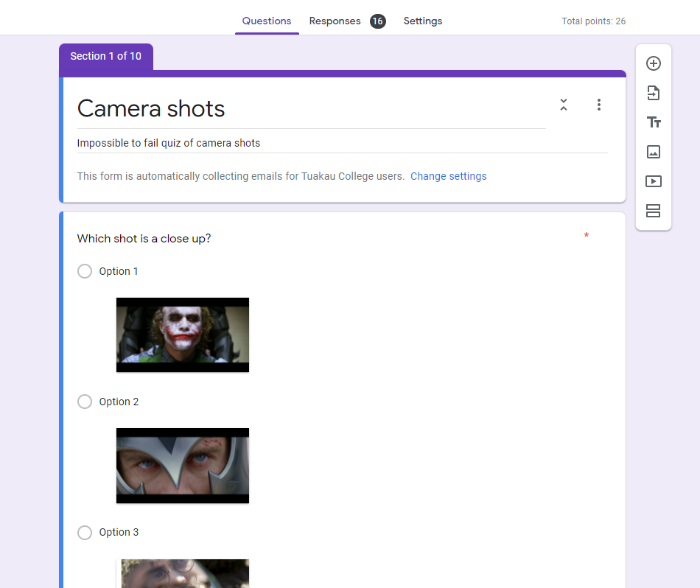Viewport: 700px width, 588px height.
Task: Click the 'Option 2' label text
Action: [119, 402]
